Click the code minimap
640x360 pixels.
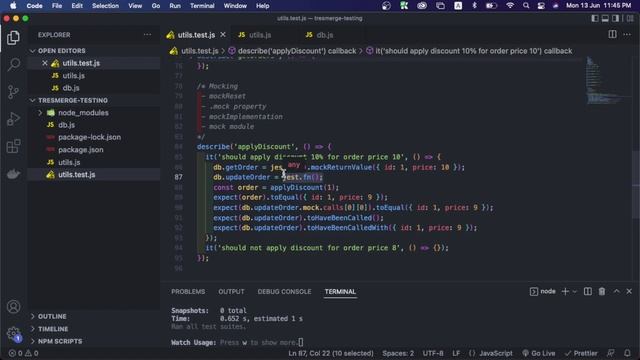(608, 82)
